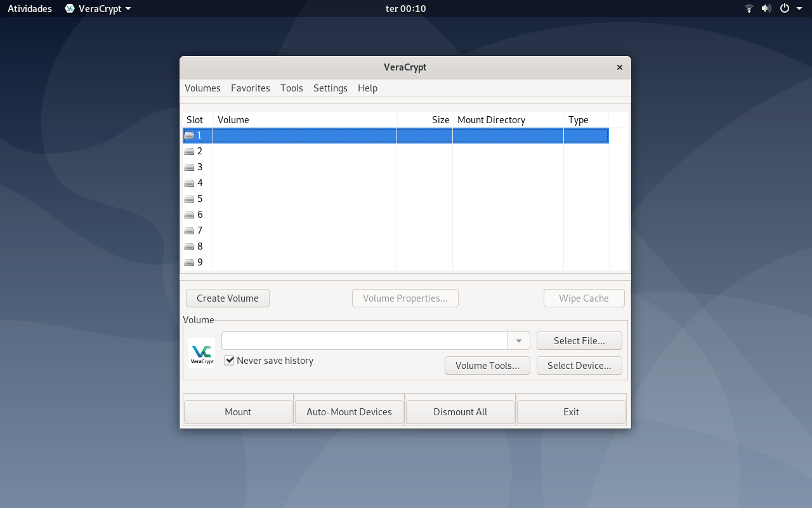Image resolution: width=812 pixels, height=508 pixels.
Task: Select drive slot 1 icon
Action: coord(189,135)
